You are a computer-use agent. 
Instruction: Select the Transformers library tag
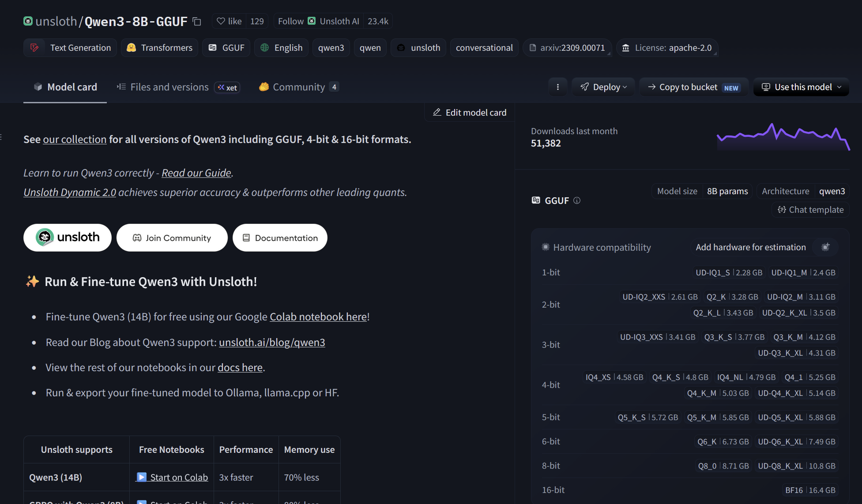click(160, 48)
